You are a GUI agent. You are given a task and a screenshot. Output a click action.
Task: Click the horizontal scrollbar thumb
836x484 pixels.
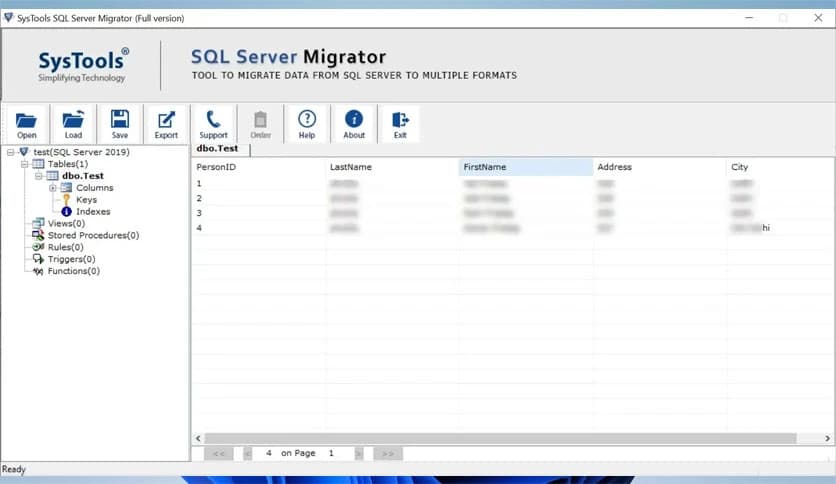[x=500, y=438]
